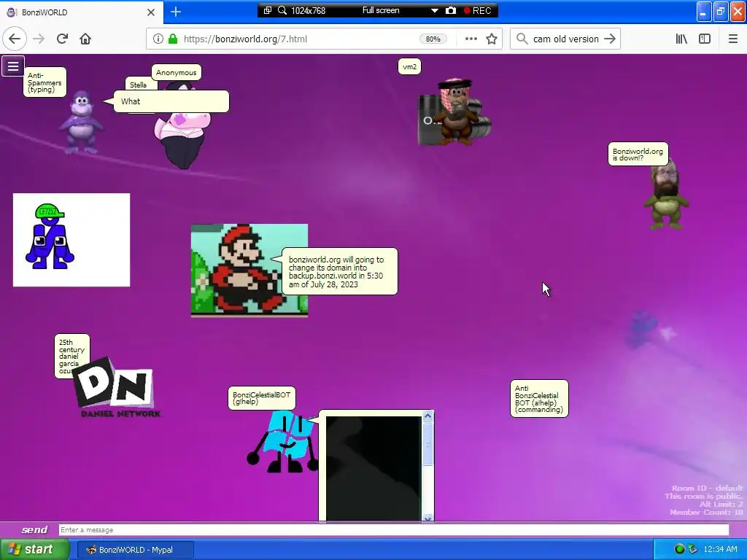Click the browser forward arrow
This screenshot has width=747, height=560.
(x=39, y=39)
